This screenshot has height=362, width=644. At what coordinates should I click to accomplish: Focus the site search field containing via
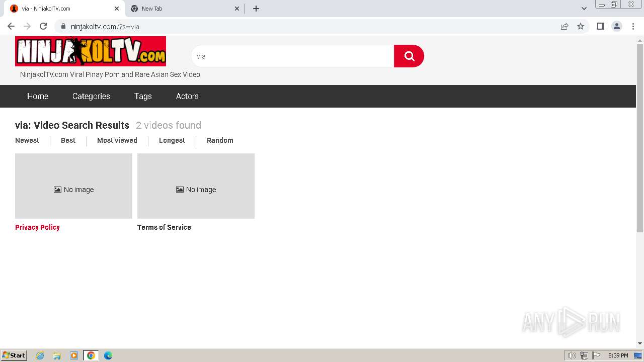(x=293, y=56)
